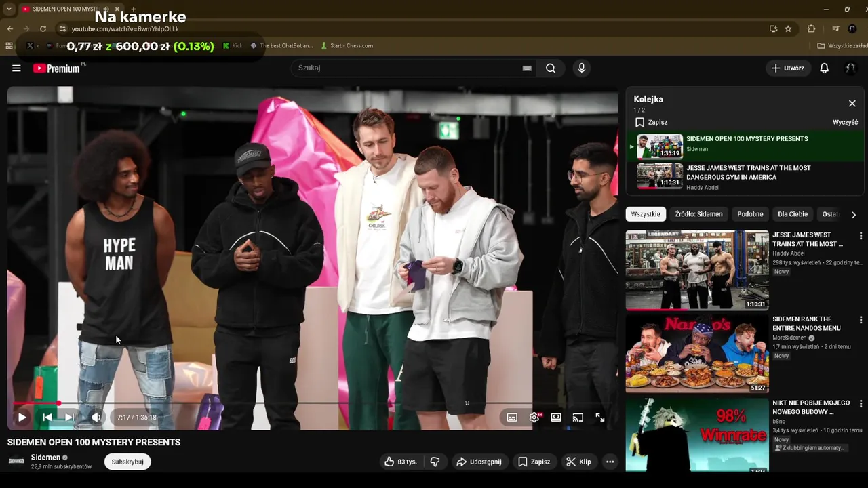This screenshot has width=868, height=488.
Task: Cast video to TV
Action: tap(578, 418)
